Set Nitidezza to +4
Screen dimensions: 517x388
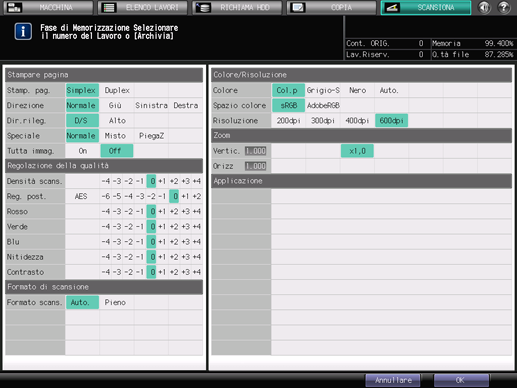(197, 257)
